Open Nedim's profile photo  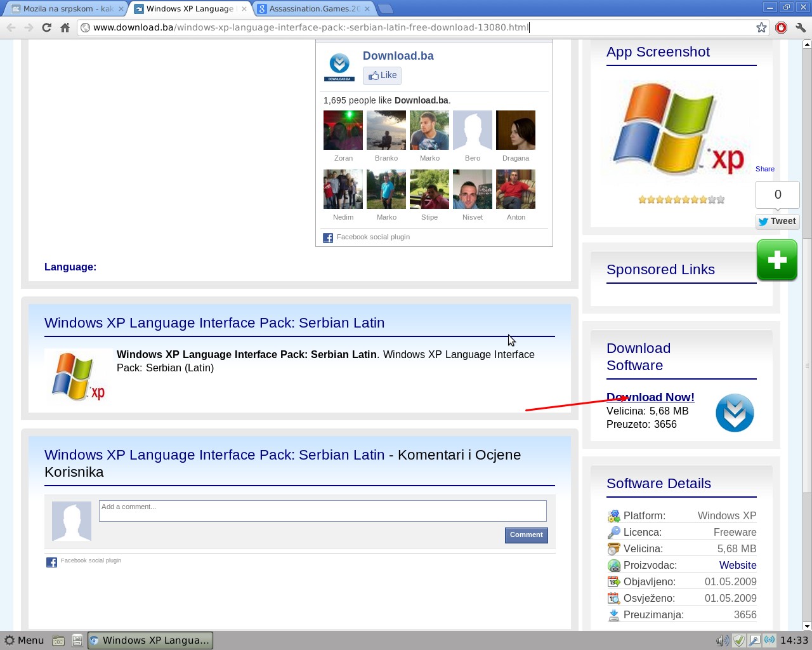[x=343, y=189]
